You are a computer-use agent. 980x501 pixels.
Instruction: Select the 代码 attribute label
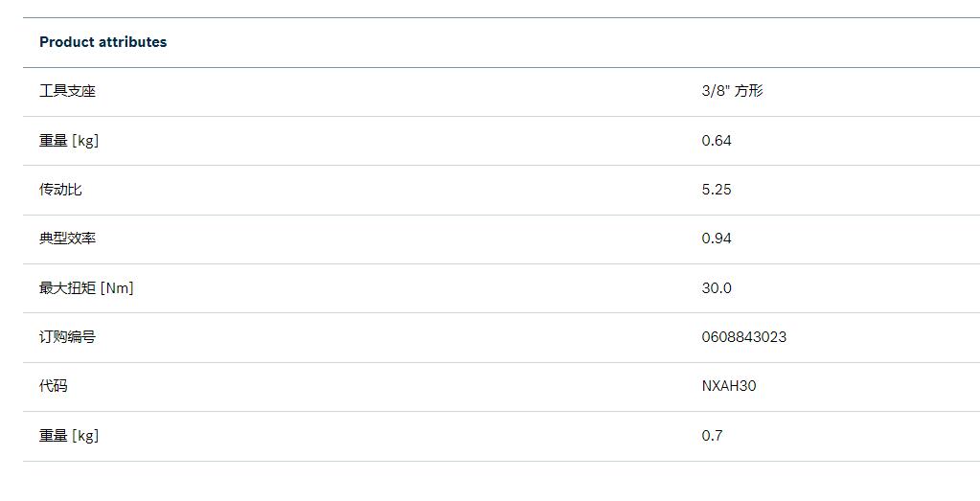[x=54, y=386]
